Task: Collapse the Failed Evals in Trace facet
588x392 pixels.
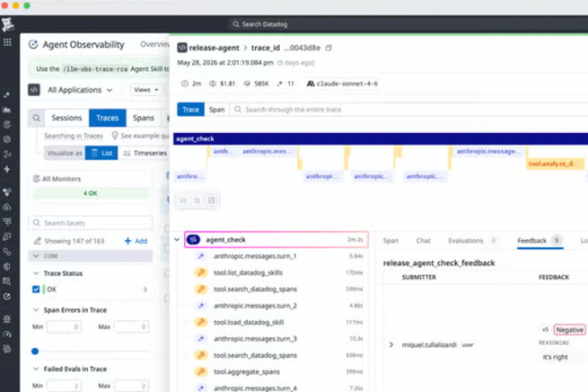Action: coord(36,369)
